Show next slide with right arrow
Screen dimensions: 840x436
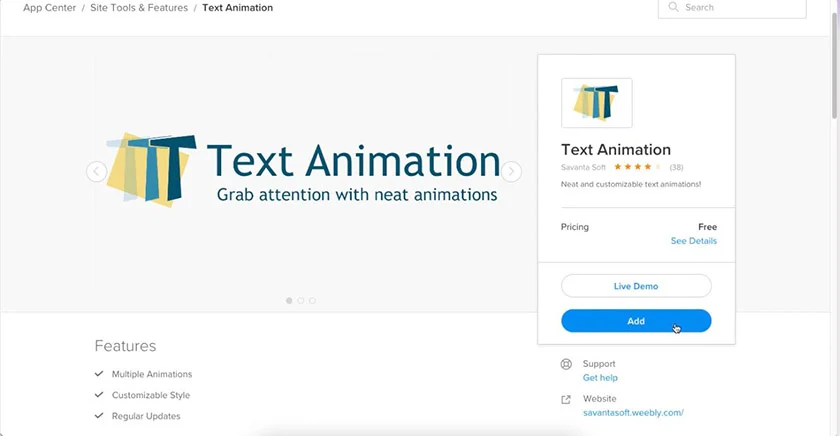click(511, 171)
